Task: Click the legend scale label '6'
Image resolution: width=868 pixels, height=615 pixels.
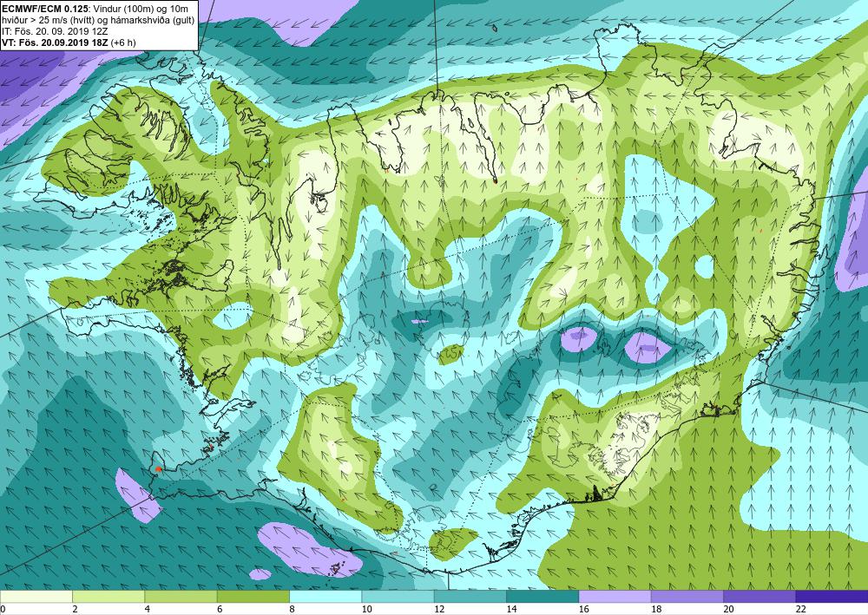Action: [x=220, y=609]
